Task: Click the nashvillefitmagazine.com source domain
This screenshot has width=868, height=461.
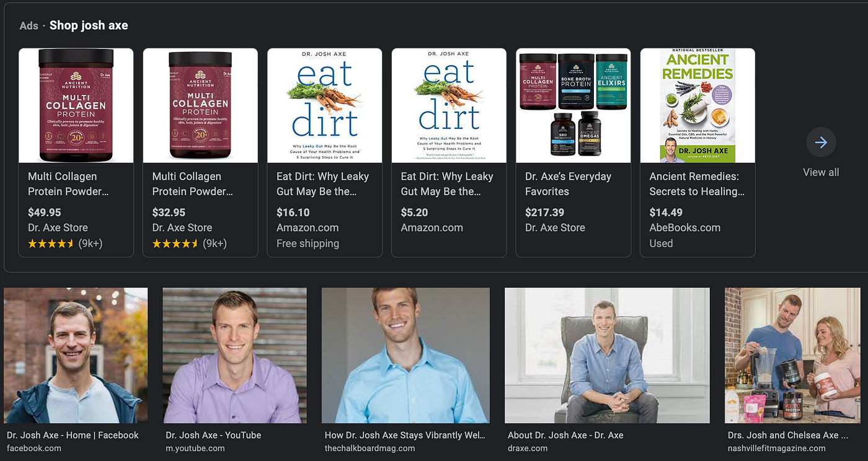Action: [777, 448]
